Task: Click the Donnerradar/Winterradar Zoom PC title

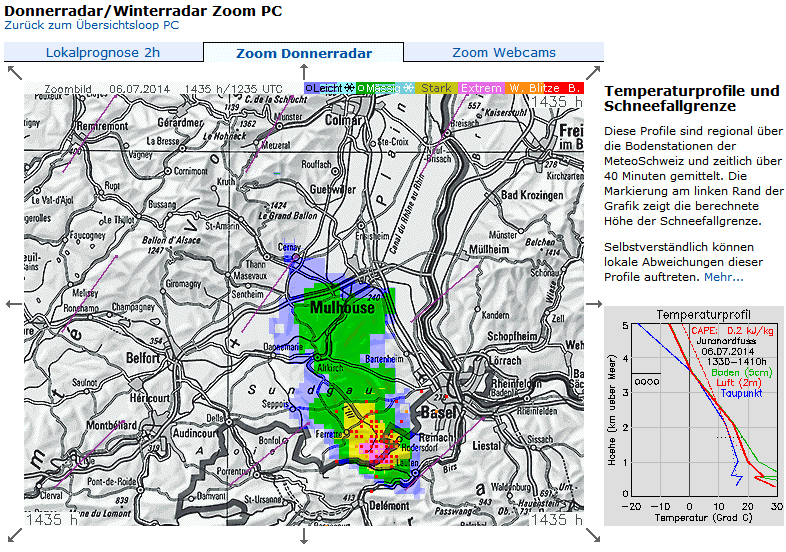Action: [143, 11]
